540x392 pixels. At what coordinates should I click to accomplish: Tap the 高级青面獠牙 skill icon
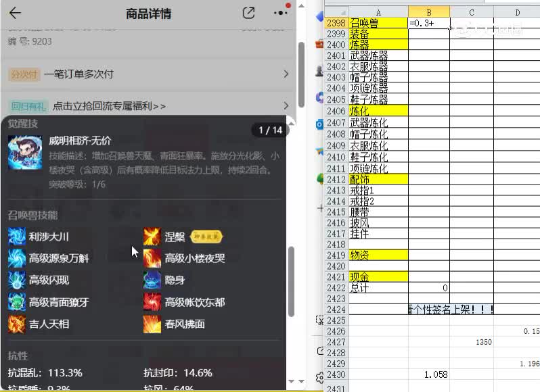tap(17, 302)
